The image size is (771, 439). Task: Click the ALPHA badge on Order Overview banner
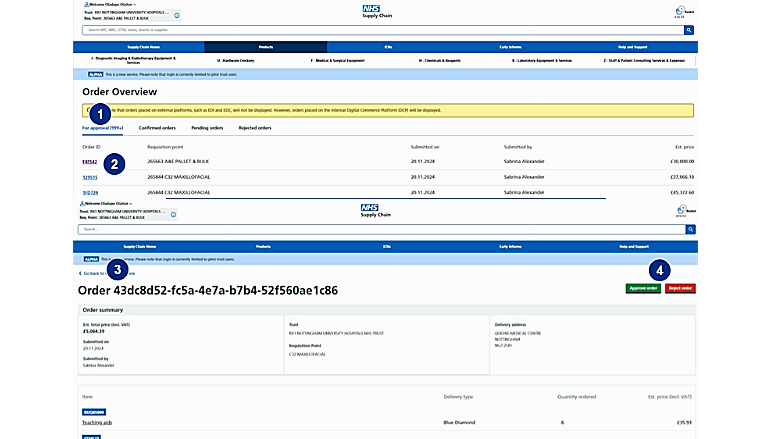click(95, 74)
